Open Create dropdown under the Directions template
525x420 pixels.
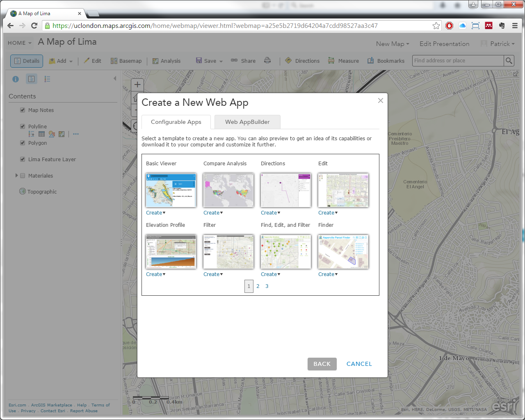(271, 213)
